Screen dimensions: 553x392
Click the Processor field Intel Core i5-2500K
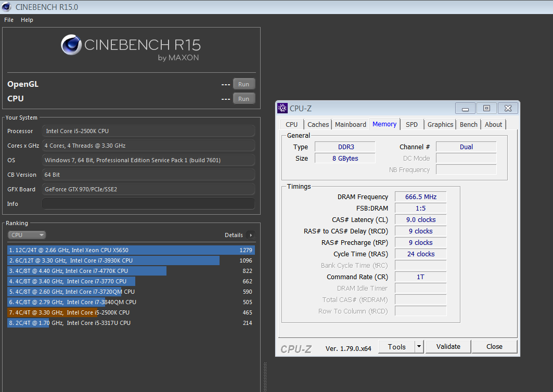pyautogui.click(x=148, y=131)
